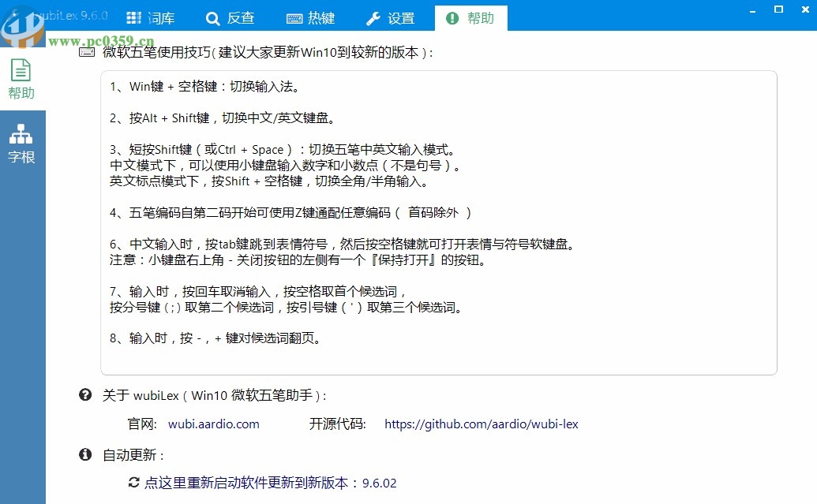Select the magnifier icon beside 反查
The image size is (817, 504).
tap(212, 17)
